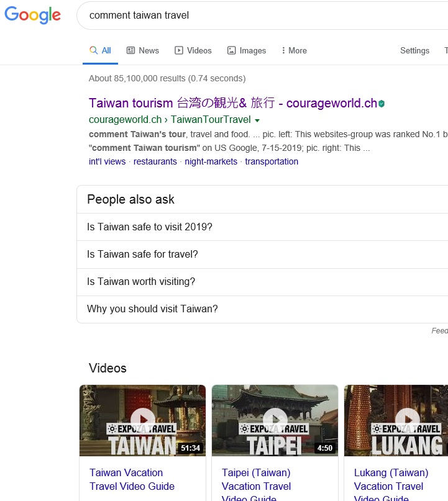This screenshot has width=448, height=501.
Task: Expand "Why you should visit Taiwan?"
Action: click(x=152, y=309)
